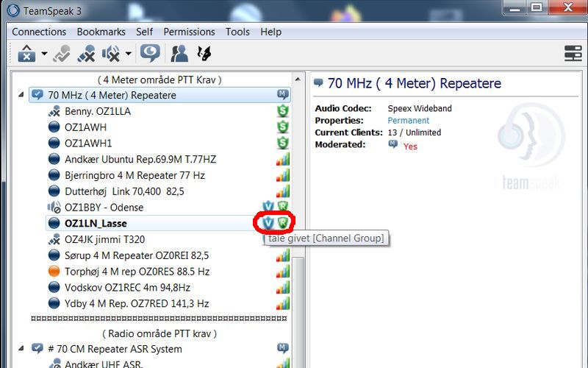Image resolution: width=588 pixels, height=368 pixels.
Task: Select Torphøj 4 M rep OZ0RES 88.5 Hz
Action: (137, 272)
